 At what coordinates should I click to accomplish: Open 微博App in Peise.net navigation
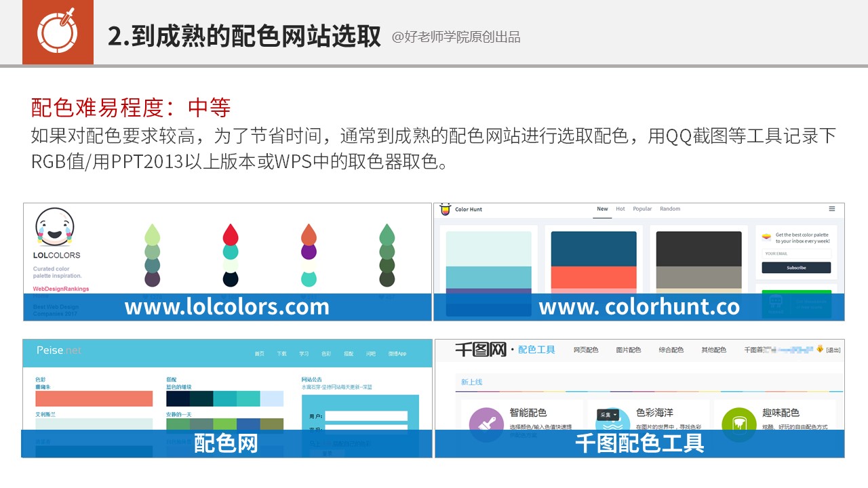click(x=397, y=354)
